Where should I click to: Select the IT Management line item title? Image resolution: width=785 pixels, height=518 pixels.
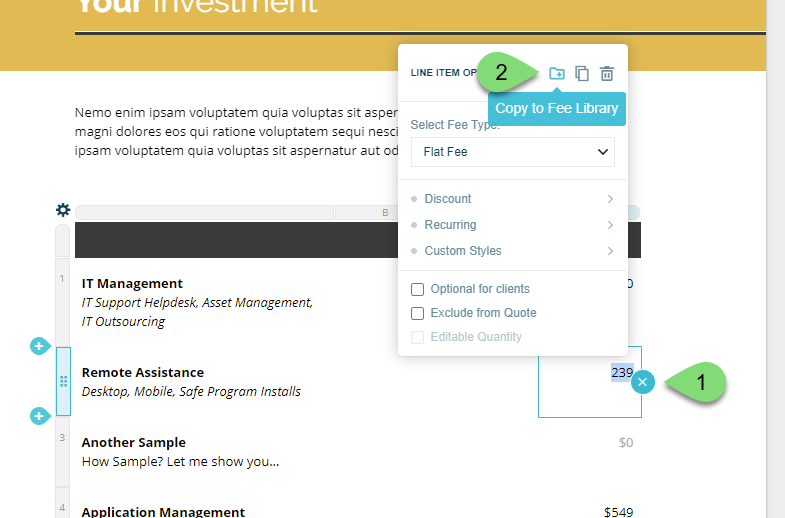coord(132,284)
